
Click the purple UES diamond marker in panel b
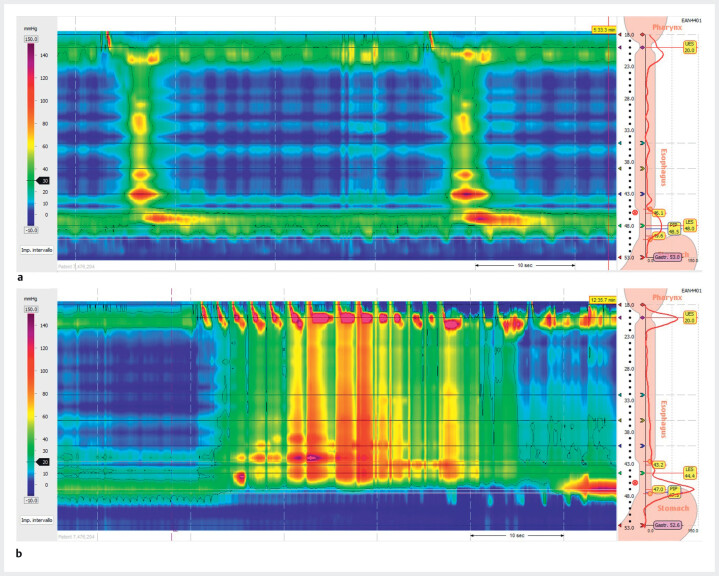pos(642,318)
